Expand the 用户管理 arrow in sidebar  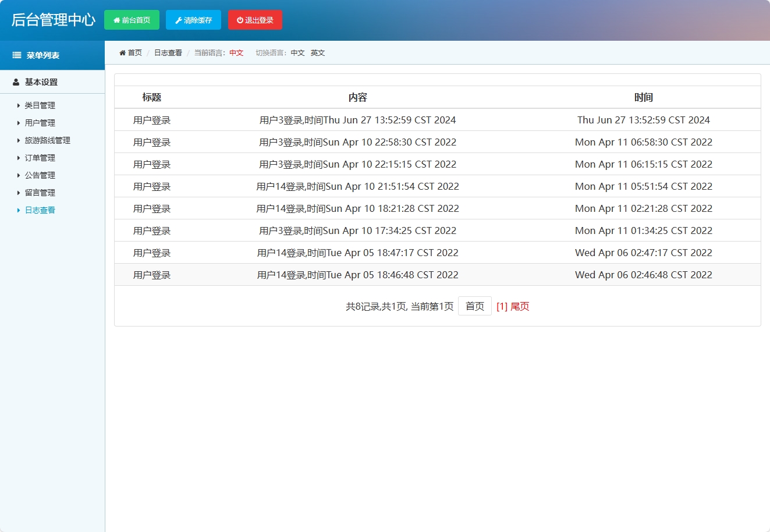click(x=19, y=123)
